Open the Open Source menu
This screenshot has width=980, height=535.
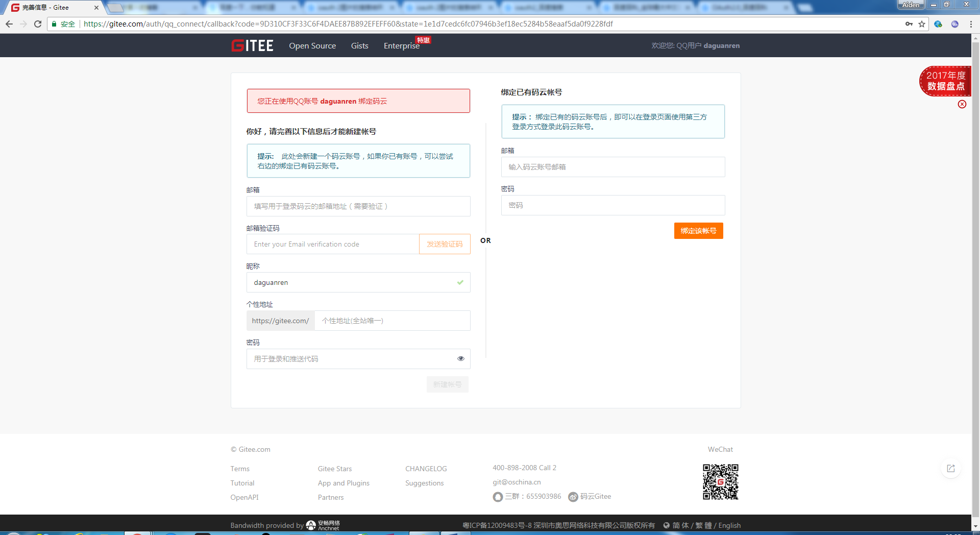click(x=312, y=46)
